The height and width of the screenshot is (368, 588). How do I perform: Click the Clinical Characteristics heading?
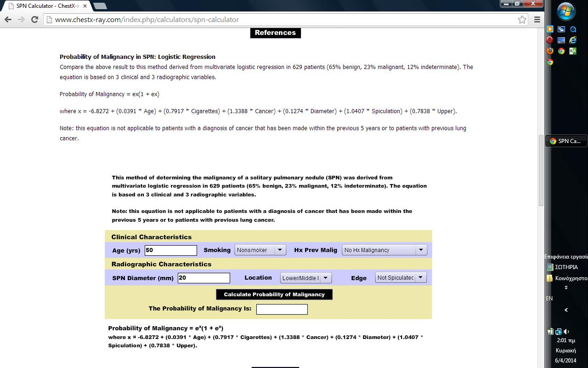pyautogui.click(x=152, y=237)
